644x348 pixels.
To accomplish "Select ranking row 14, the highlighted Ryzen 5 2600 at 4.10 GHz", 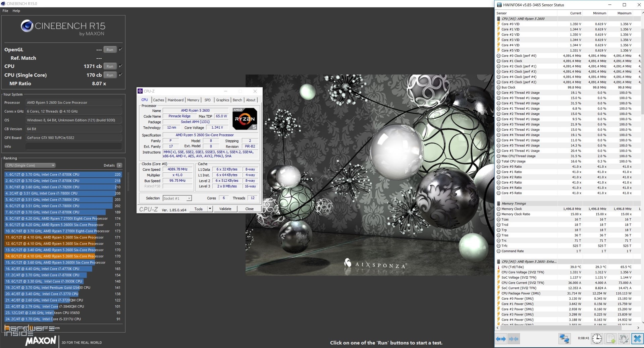I will 63,256.
